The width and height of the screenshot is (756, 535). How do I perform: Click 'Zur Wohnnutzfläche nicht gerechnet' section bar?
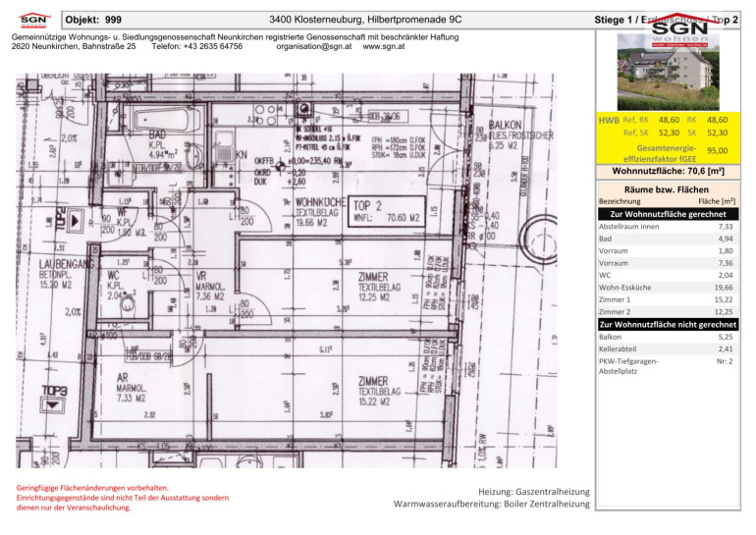pyautogui.click(x=669, y=324)
